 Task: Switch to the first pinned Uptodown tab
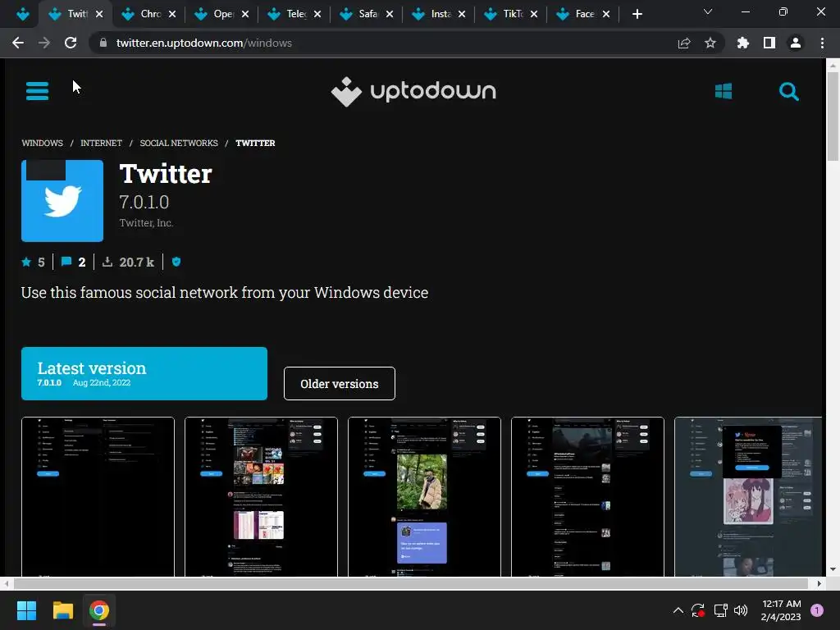point(22,14)
